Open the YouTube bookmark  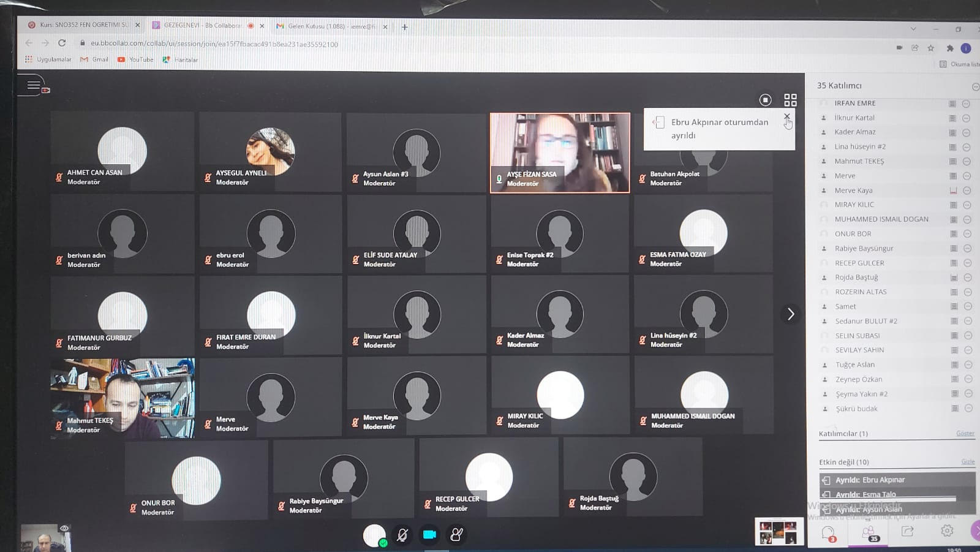[x=135, y=59]
